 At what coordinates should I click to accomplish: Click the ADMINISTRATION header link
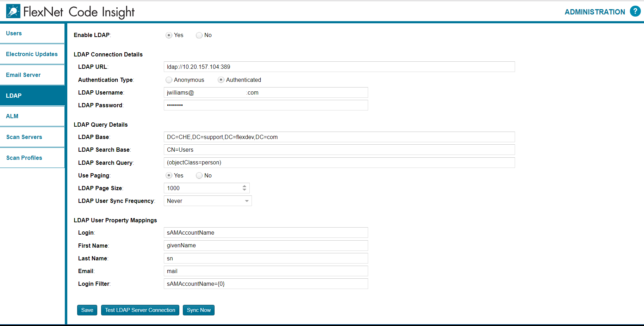[x=595, y=12]
